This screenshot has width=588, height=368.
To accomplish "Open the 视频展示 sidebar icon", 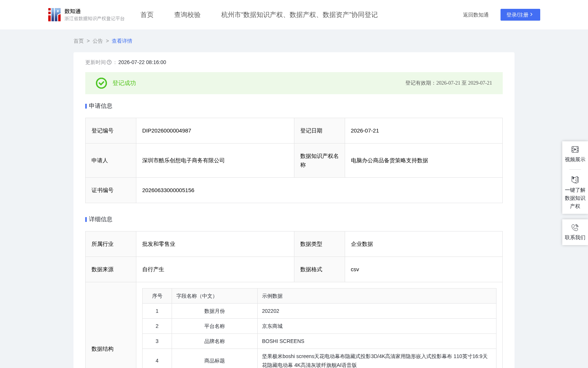I will point(575,149).
